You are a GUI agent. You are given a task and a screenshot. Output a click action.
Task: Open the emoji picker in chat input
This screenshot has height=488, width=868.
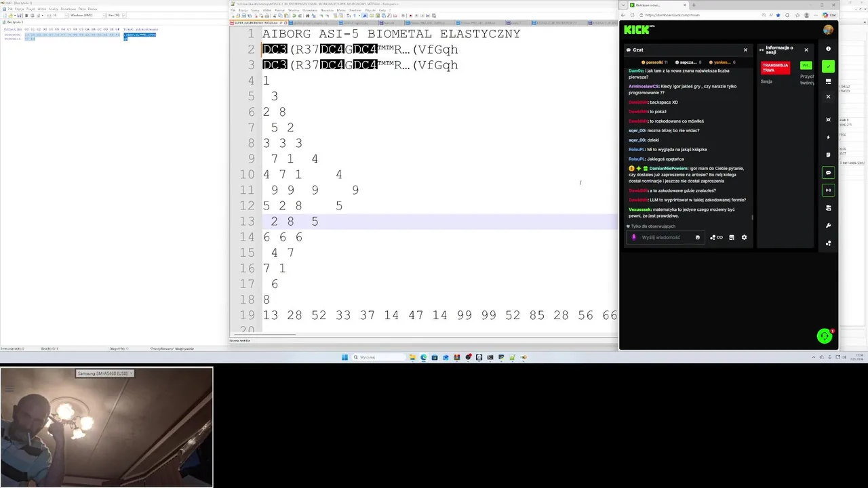click(x=698, y=237)
